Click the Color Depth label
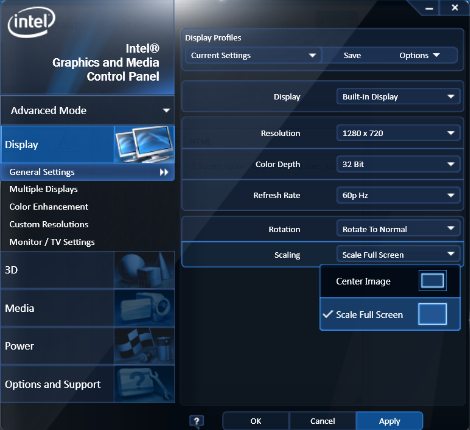 coord(278,164)
